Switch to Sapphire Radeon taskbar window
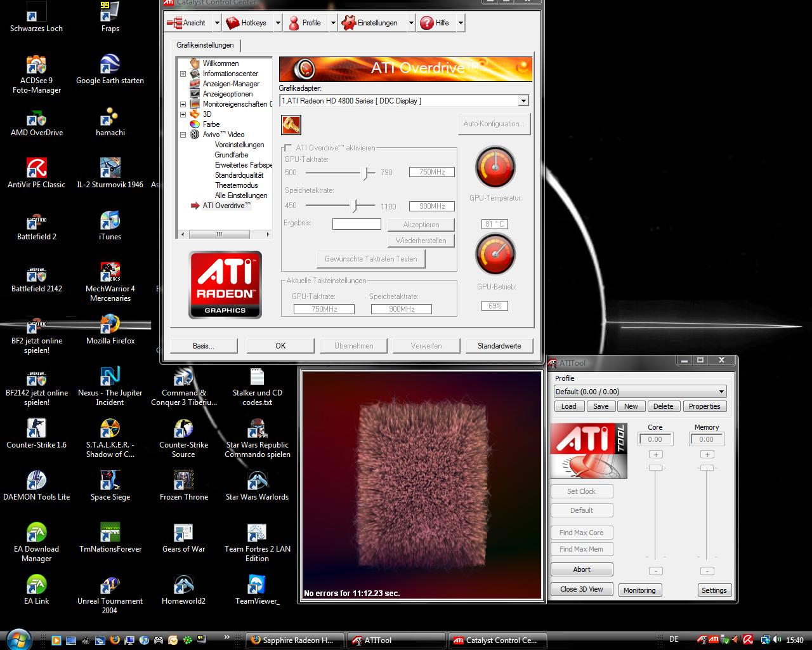 coord(295,640)
